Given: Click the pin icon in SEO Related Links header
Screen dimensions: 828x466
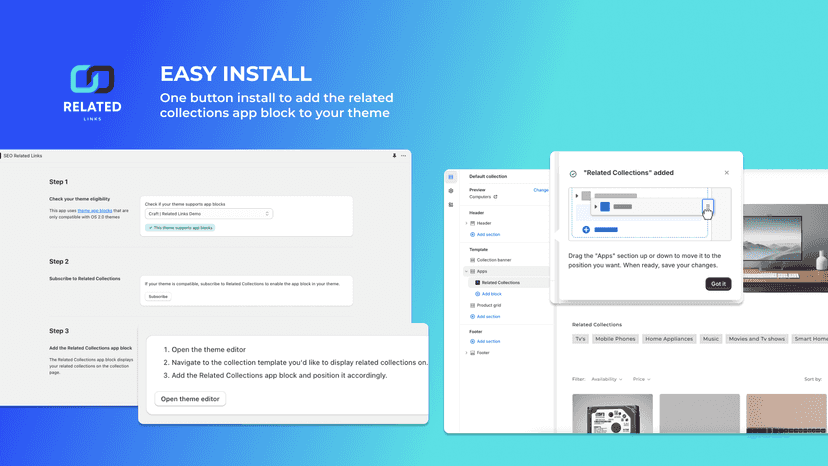Looking at the screenshot, I should click(394, 156).
